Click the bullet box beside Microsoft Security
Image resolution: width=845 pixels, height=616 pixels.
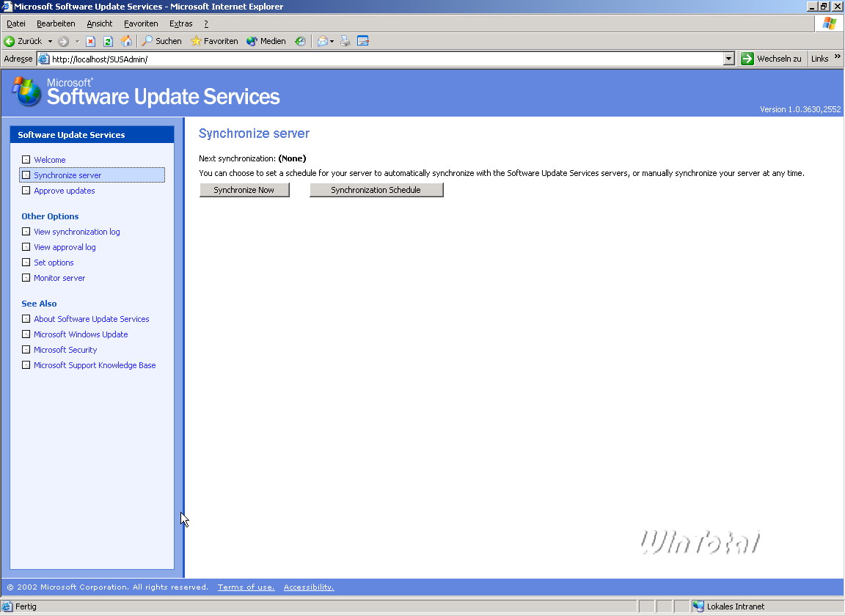click(26, 349)
